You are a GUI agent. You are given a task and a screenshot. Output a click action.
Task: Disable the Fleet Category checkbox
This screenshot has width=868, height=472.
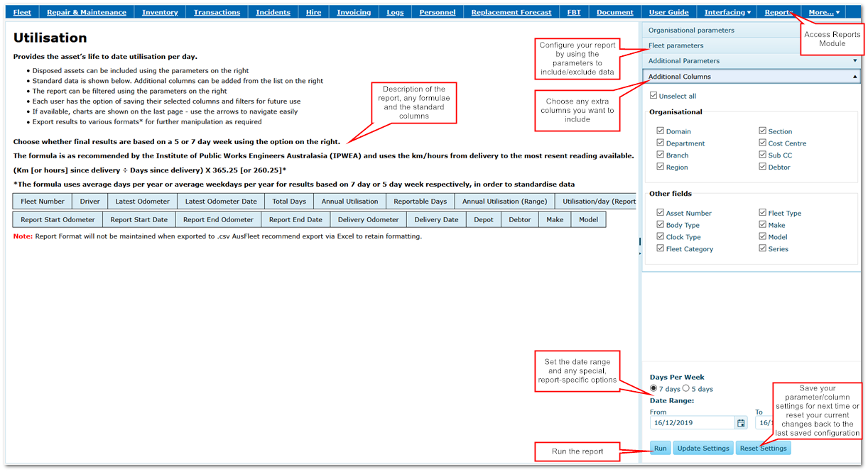tap(661, 249)
